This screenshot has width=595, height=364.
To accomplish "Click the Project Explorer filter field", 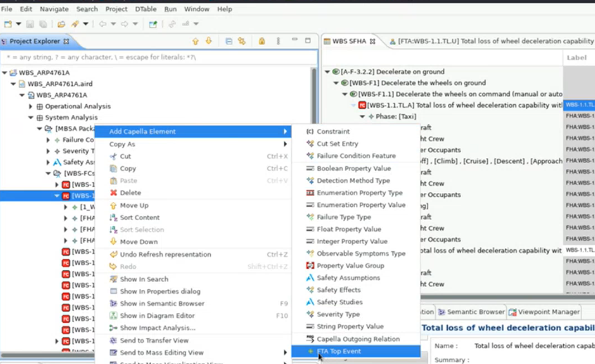I will 158,57.
